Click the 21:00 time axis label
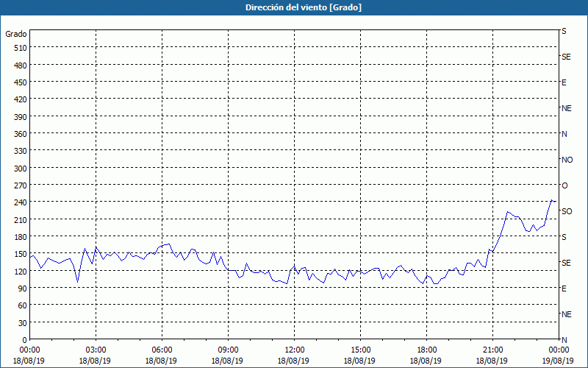This screenshot has height=368, width=588. (492, 350)
